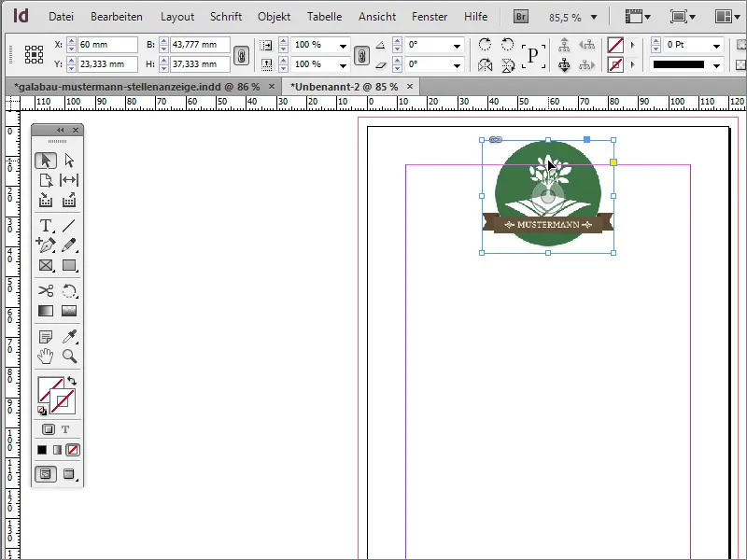The height and width of the screenshot is (560, 747).
Task: Open the Datei menu
Action: coord(61,17)
